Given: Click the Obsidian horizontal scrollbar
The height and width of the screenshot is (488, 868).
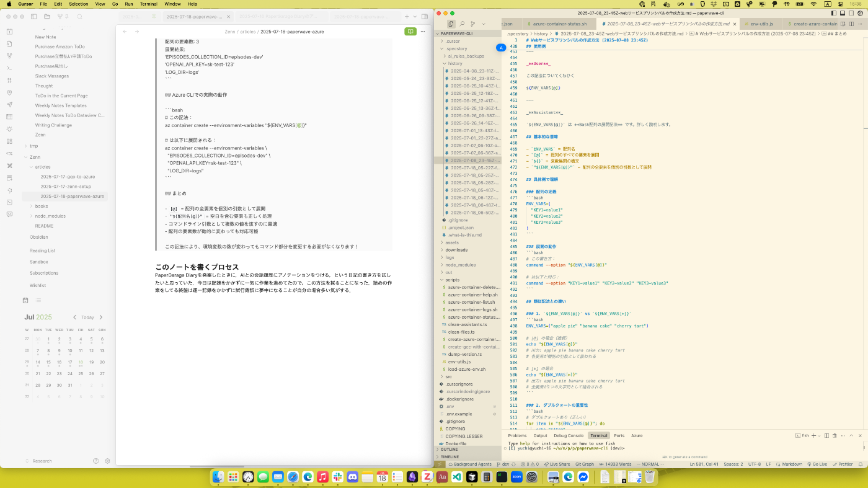Looking at the screenshot, I should point(218,466).
